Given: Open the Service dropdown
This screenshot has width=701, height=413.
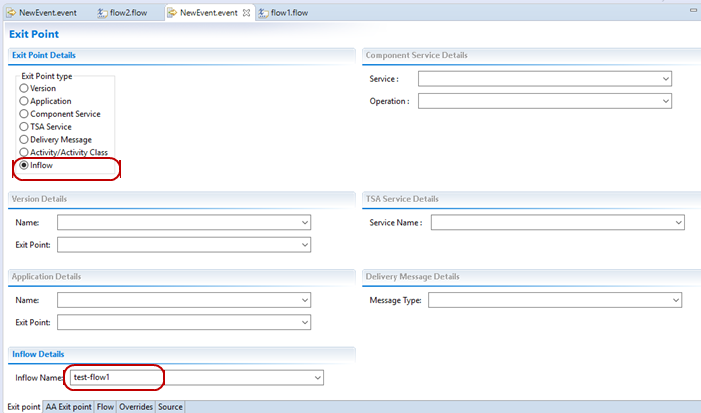Looking at the screenshot, I should point(665,78).
